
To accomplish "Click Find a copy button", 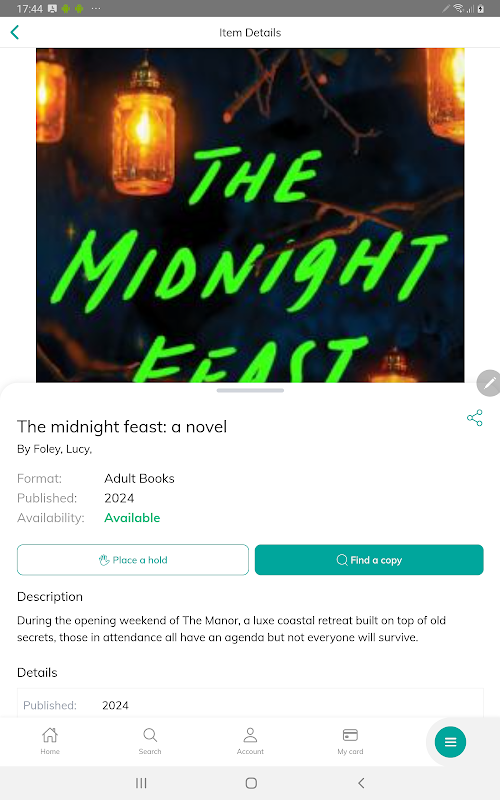I will (369, 560).
